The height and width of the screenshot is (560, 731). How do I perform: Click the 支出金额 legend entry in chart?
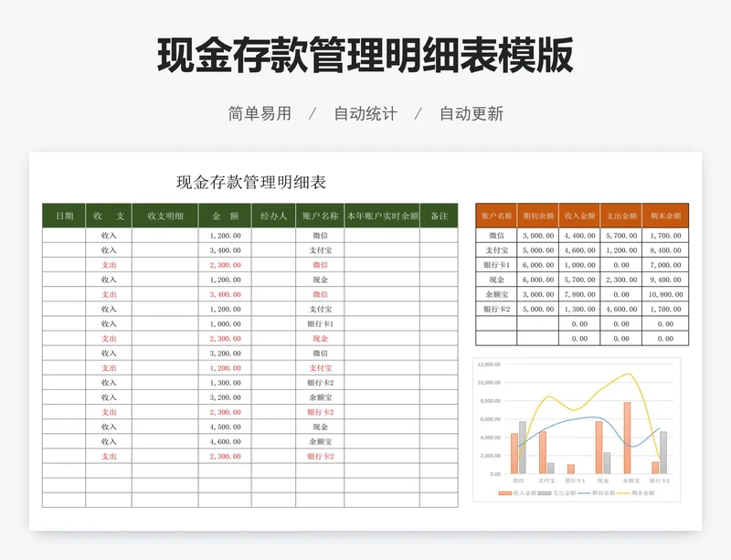(x=556, y=493)
